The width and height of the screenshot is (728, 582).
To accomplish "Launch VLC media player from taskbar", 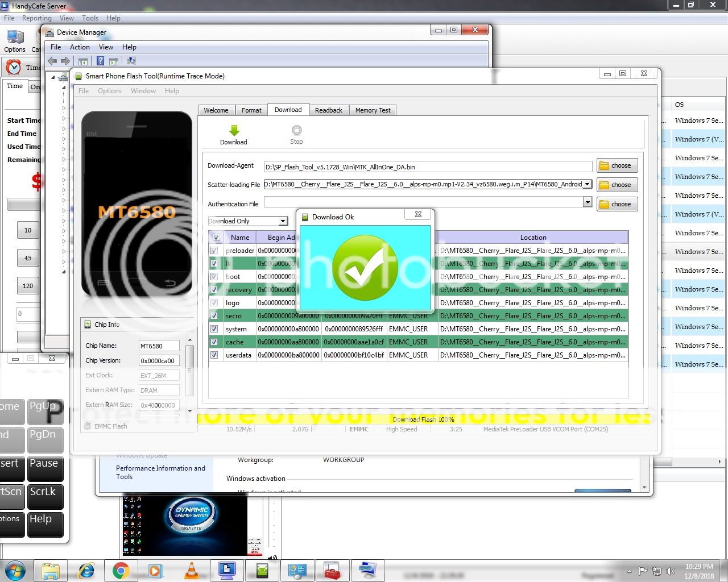I will click(x=192, y=570).
